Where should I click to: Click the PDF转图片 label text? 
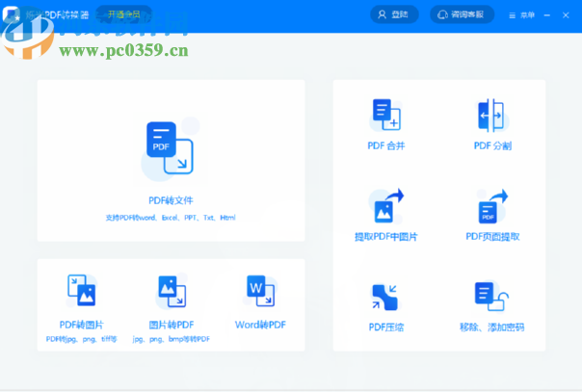[82, 325]
